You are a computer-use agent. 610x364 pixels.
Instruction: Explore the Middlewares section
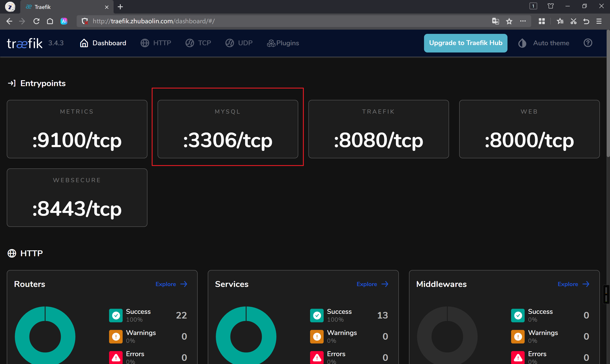tap(573, 284)
